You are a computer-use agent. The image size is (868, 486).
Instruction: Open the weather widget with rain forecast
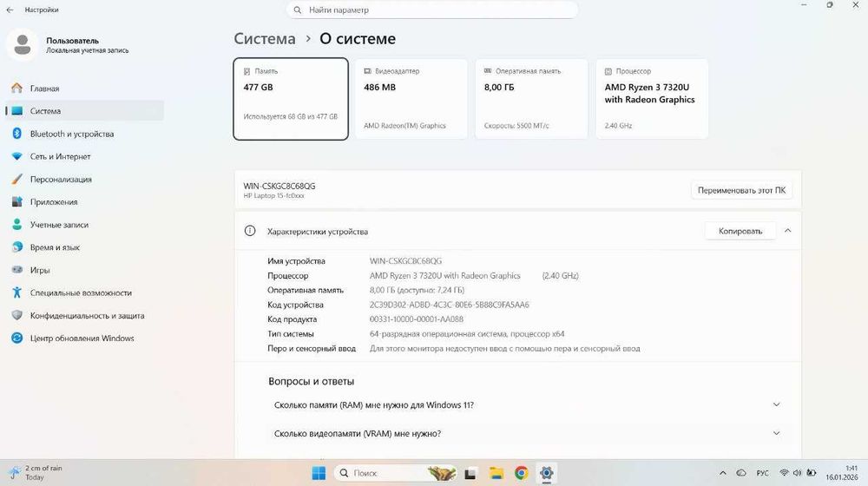[x=36, y=473]
